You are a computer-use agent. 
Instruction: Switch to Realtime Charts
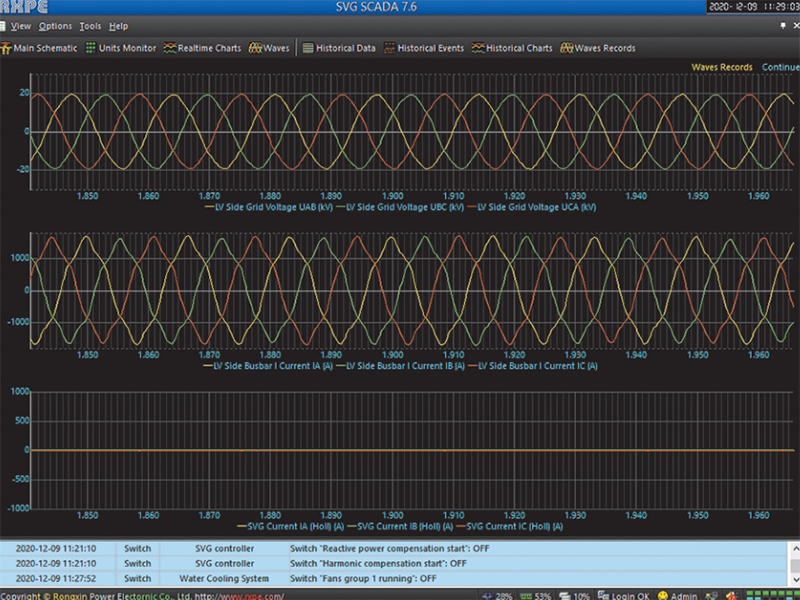pyautogui.click(x=203, y=48)
